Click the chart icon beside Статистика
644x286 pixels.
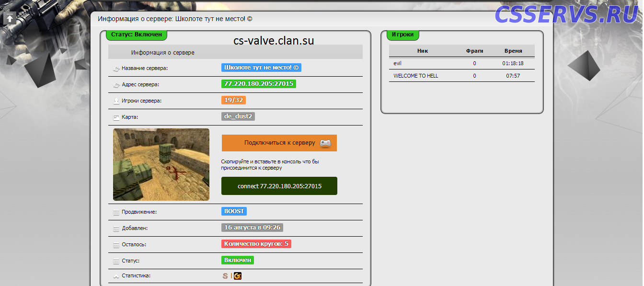click(x=116, y=276)
